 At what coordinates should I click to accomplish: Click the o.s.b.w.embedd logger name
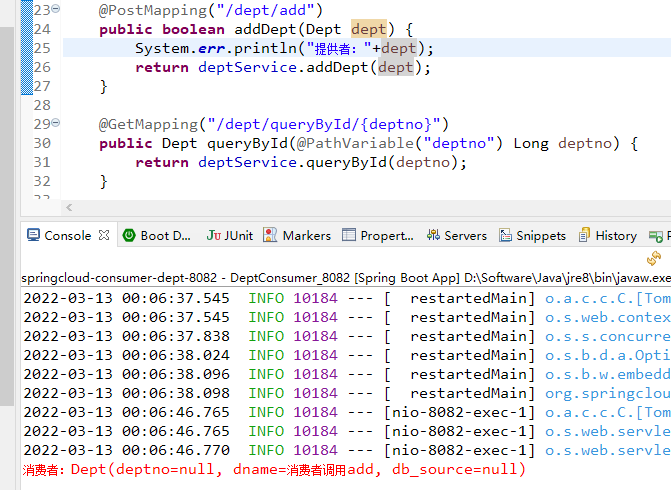[x=608, y=374]
